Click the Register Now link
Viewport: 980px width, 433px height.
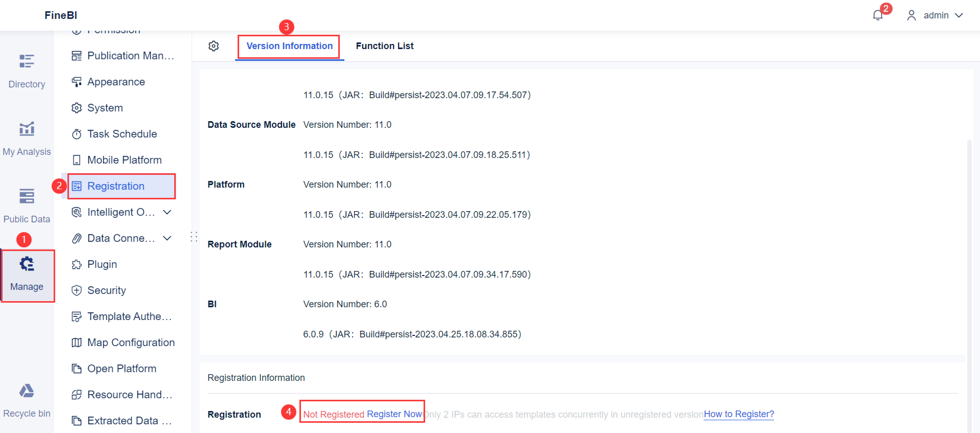394,414
